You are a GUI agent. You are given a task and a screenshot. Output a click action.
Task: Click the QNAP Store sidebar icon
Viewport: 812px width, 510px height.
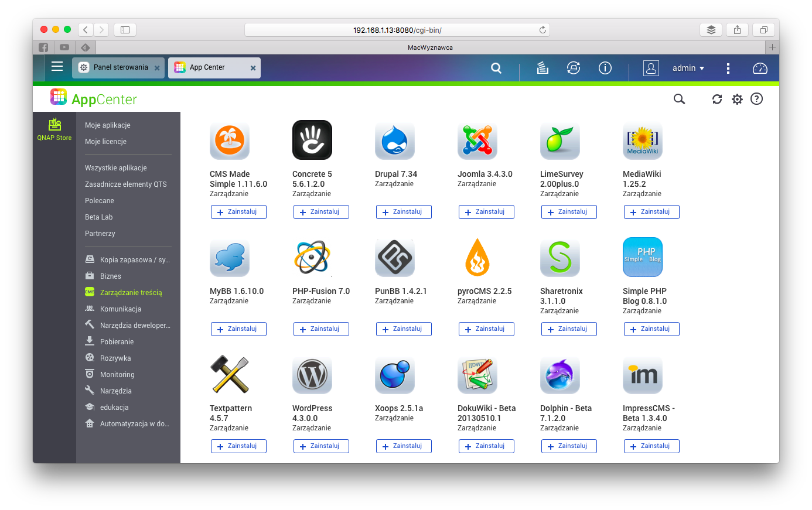(x=54, y=129)
